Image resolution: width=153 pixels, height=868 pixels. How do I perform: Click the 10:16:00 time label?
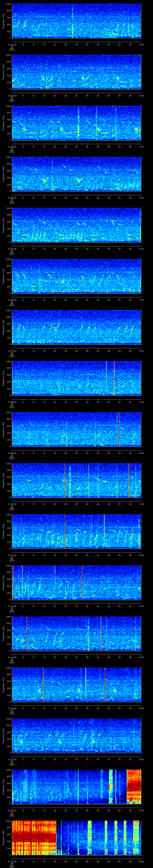coord(12,810)
